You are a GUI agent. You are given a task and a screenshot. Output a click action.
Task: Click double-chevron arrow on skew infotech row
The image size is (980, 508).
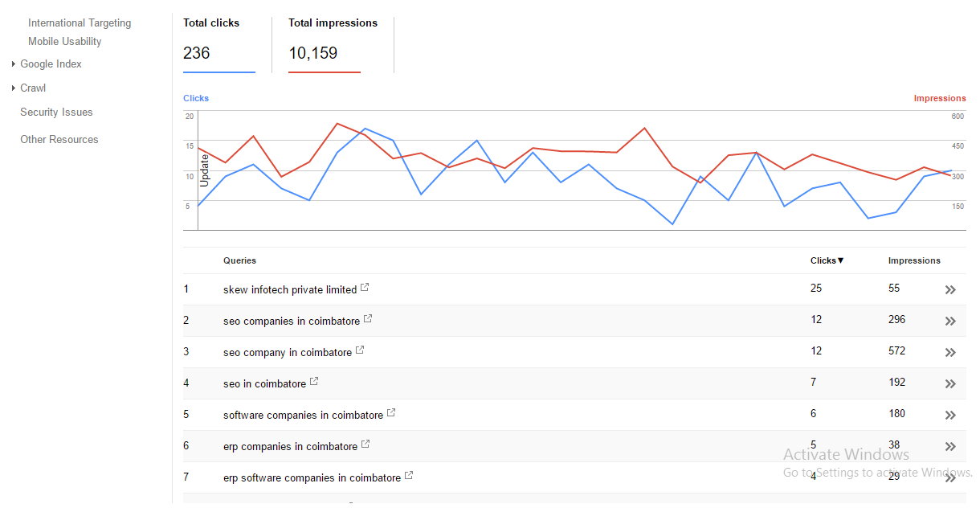950,290
